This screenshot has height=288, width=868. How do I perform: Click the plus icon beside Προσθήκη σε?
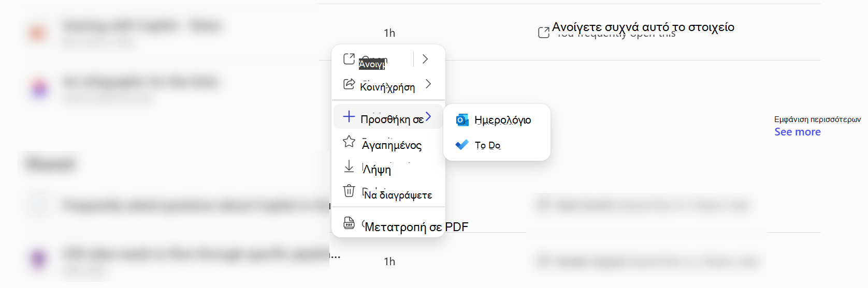(349, 117)
